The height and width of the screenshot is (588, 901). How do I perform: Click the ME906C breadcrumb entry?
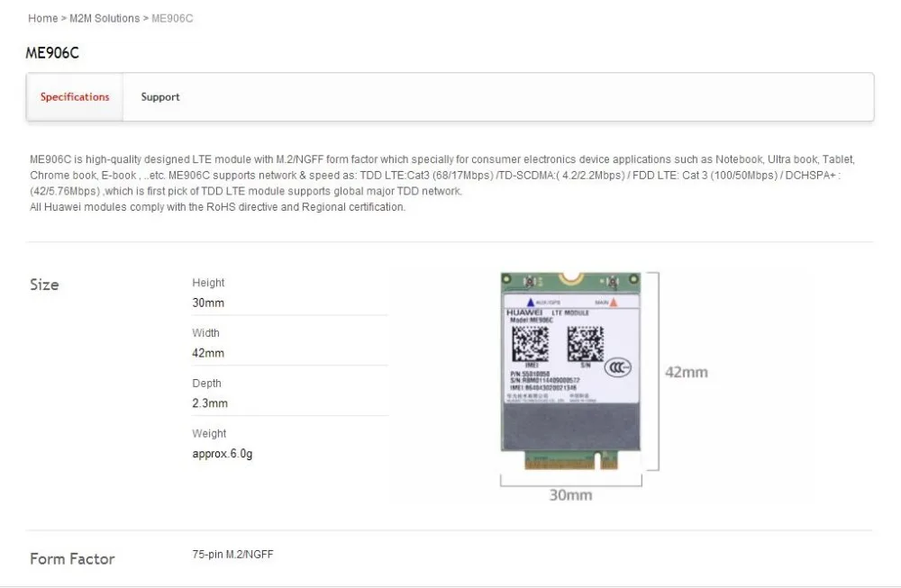pyautogui.click(x=172, y=18)
